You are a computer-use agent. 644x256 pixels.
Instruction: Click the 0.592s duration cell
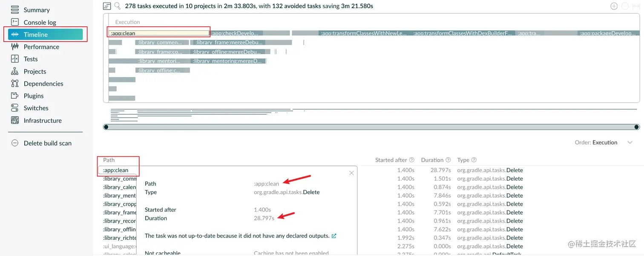442,204
